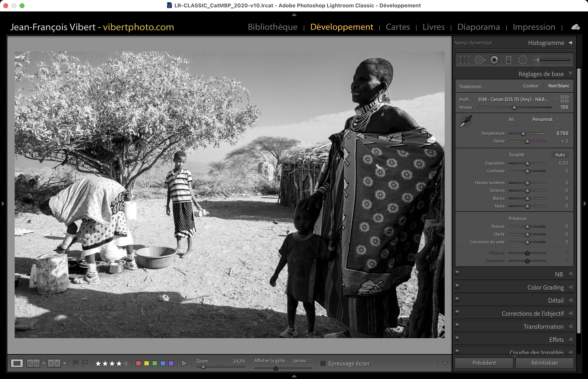Activate the Spot Removal tool

(479, 60)
